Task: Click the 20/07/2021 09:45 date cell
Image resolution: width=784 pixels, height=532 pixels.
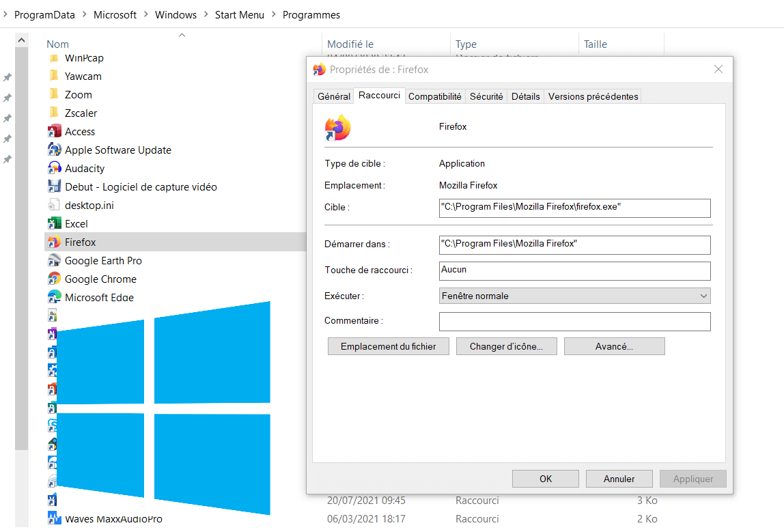Action: pyautogui.click(x=366, y=500)
